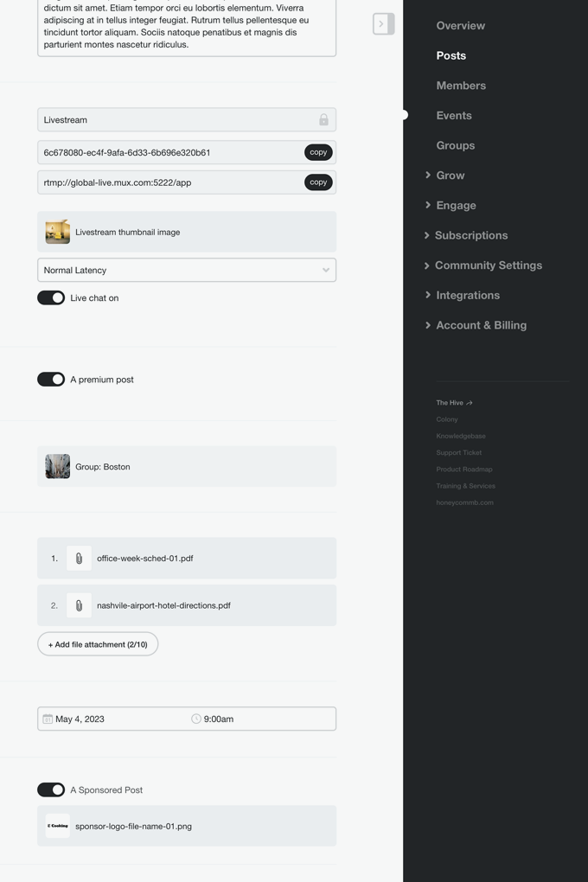Screen dimensions: 588x882
Task: Click the clock icon beside 9:00am
Action: pos(195,719)
